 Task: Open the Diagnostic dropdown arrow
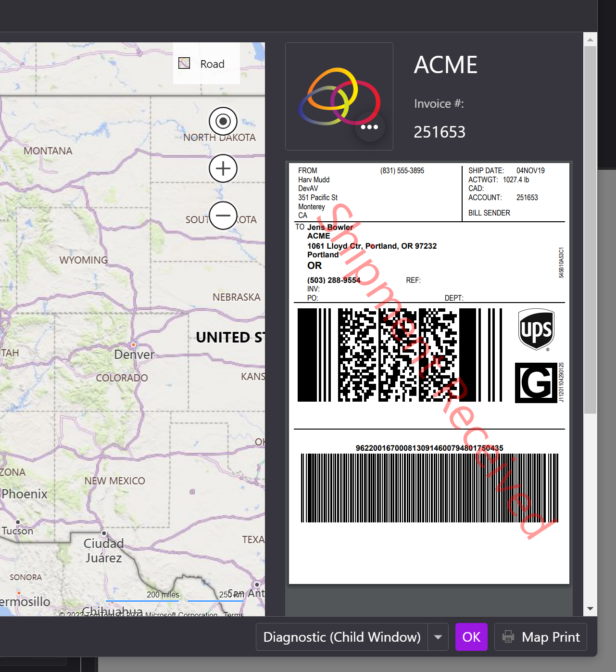click(x=438, y=637)
